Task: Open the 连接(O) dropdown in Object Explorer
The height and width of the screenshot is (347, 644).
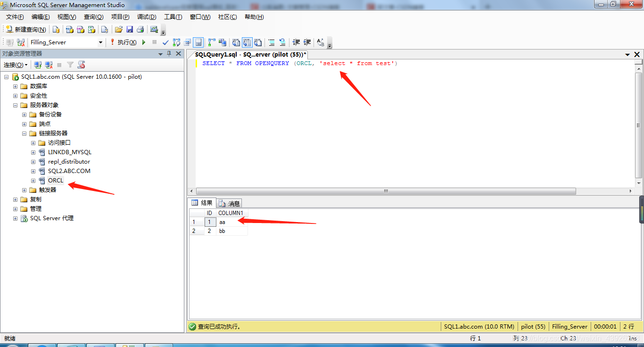Action: coord(16,65)
